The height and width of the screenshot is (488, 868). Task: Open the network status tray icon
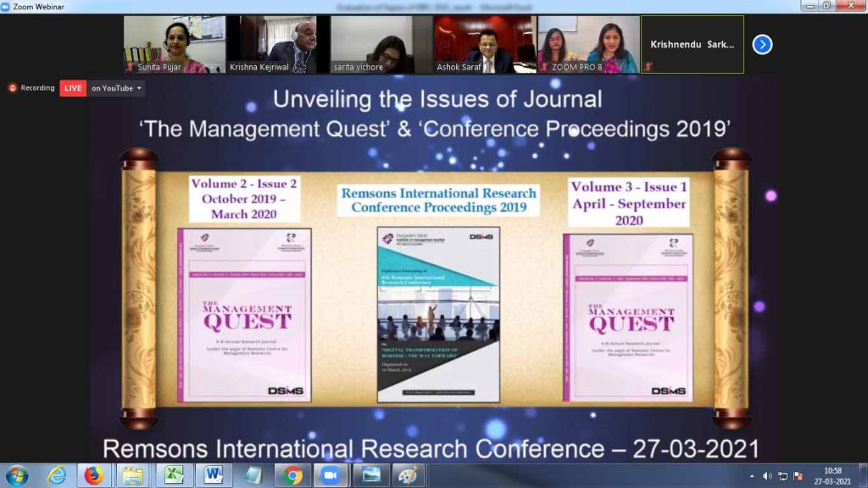pos(782,476)
